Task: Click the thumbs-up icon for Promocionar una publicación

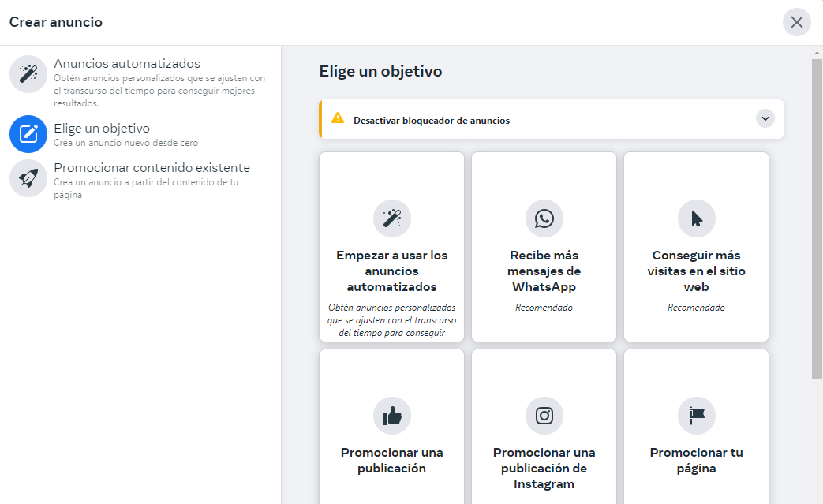Action: [x=392, y=416]
